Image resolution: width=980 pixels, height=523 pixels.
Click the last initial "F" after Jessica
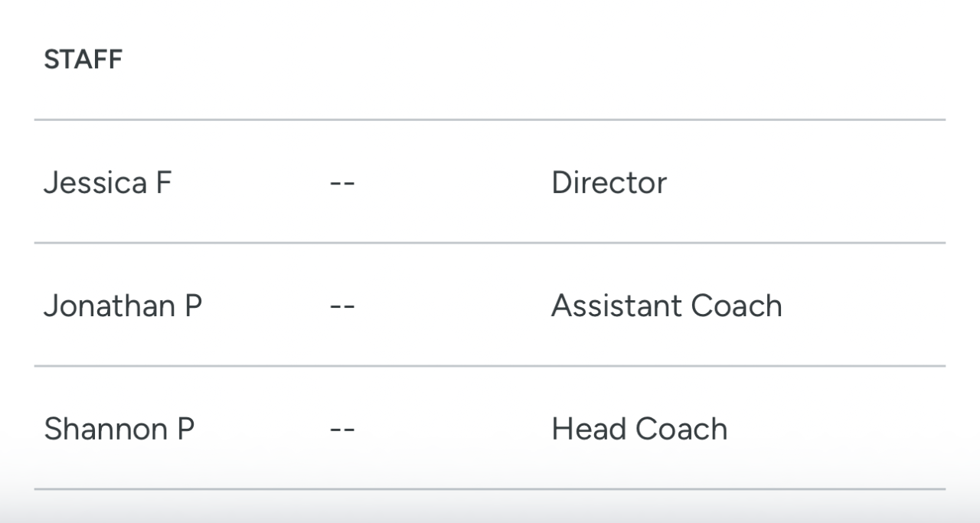click(163, 183)
